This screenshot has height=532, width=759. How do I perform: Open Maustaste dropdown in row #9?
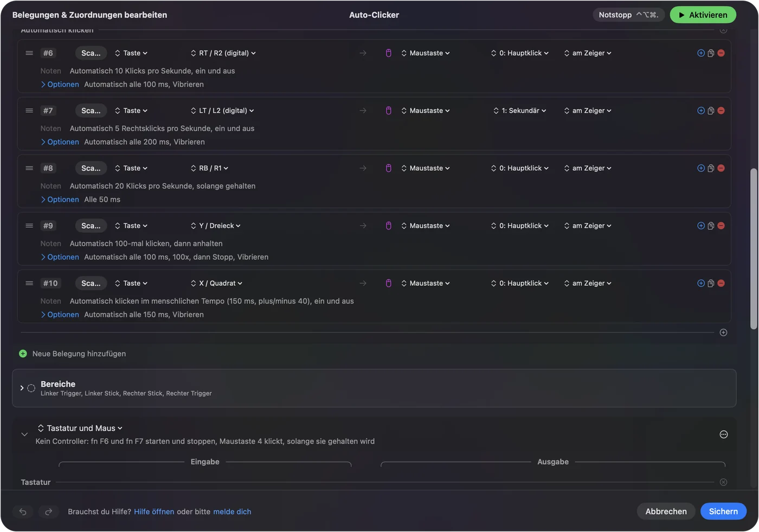coord(426,226)
